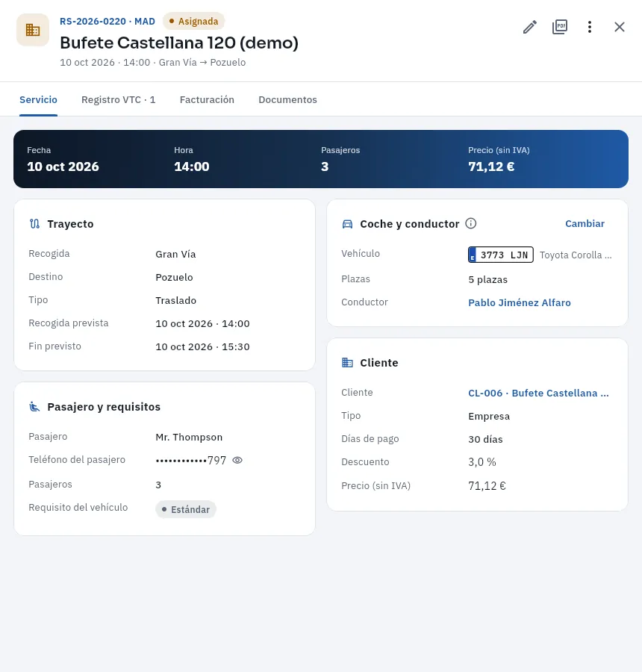Click the pencil edit icon
642x672 pixels.
[x=530, y=27]
